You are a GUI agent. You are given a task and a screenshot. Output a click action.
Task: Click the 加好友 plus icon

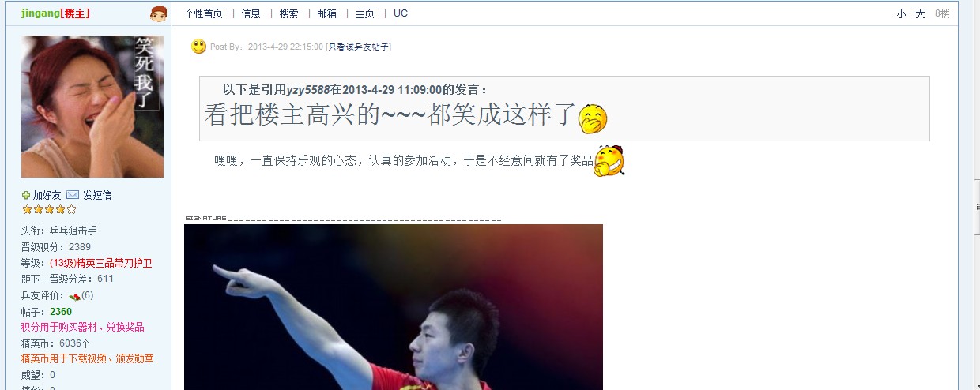click(26, 195)
